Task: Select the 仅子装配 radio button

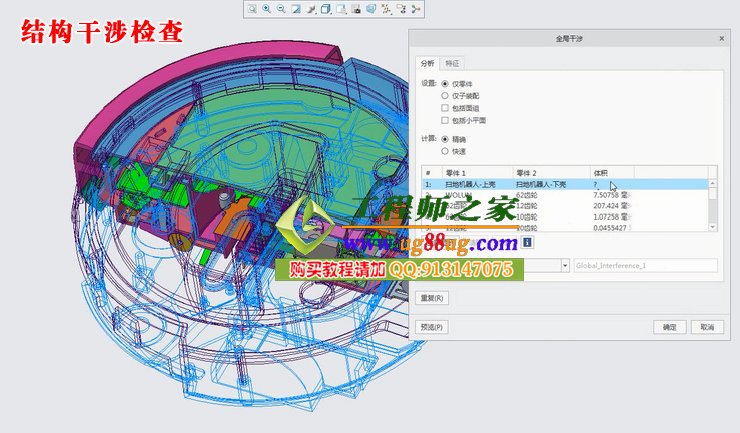Action: click(x=445, y=95)
